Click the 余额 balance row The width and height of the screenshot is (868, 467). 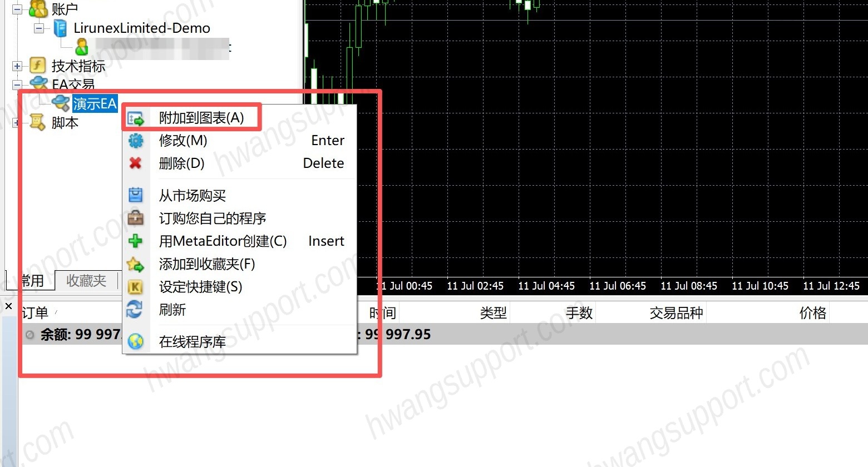[x=443, y=334]
